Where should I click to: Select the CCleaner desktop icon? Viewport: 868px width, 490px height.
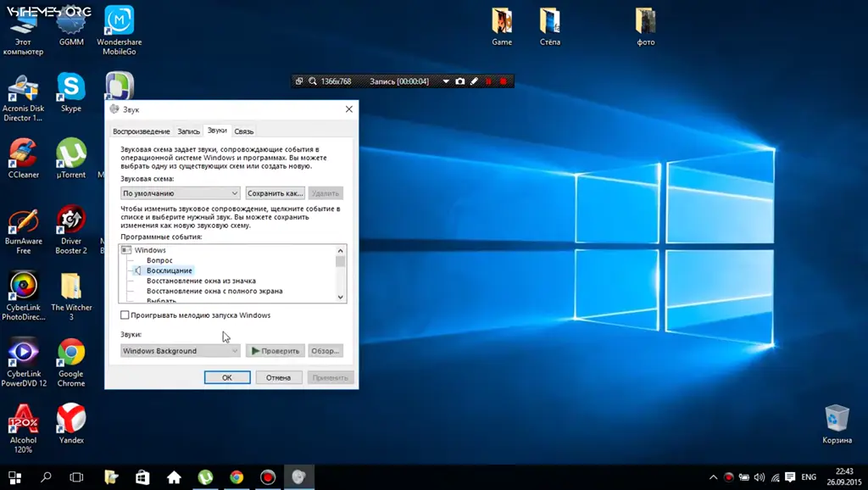coord(23,159)
